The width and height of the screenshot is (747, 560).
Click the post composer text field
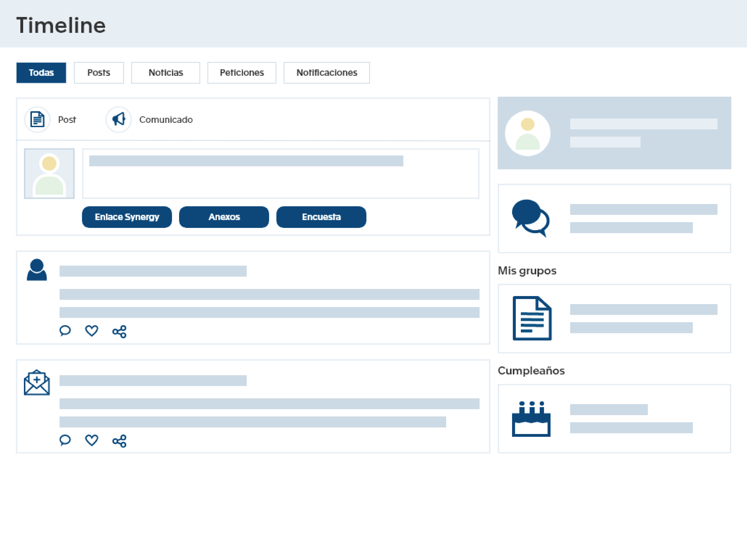pos(280,173)
